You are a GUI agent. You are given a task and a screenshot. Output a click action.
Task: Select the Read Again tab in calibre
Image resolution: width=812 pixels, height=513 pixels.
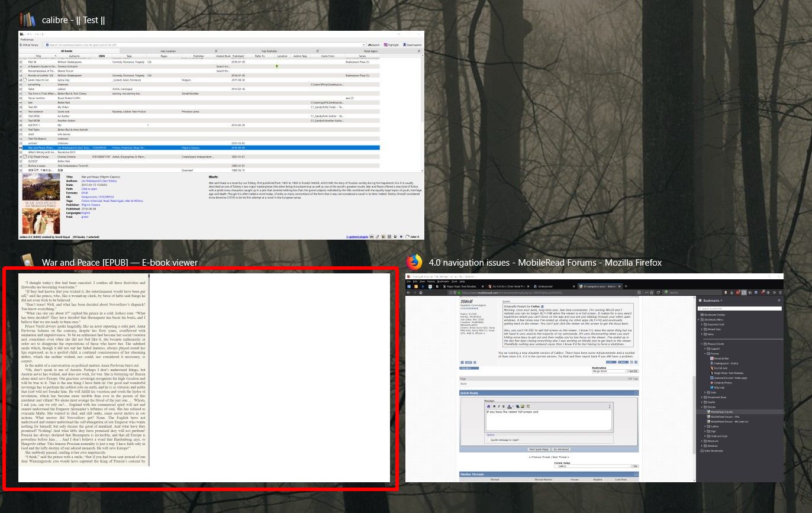(371, 51)
